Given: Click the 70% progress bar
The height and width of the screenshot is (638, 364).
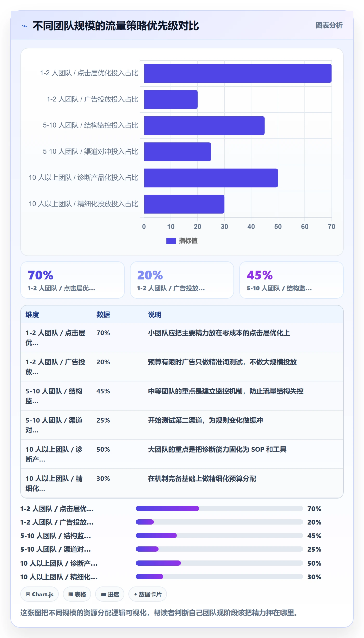Looking at the screenshot, I should (x=219, y=508).
